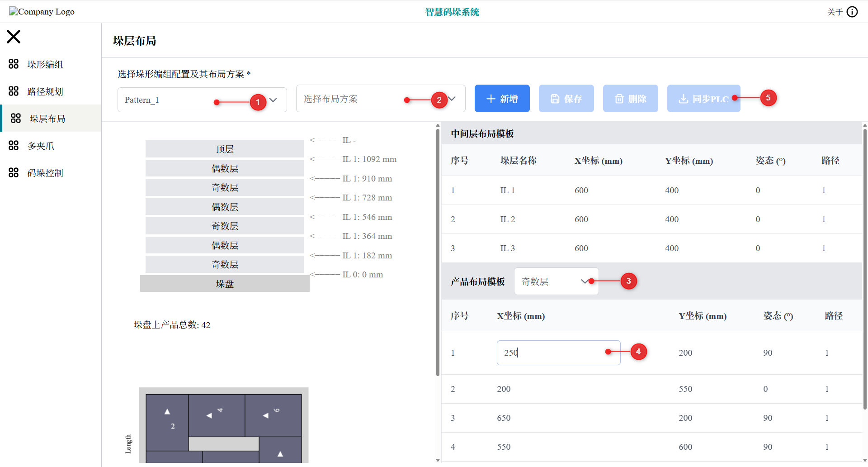Click IL 3 name cell
Viewport: 868px width, 467px height.
point(507,248)
